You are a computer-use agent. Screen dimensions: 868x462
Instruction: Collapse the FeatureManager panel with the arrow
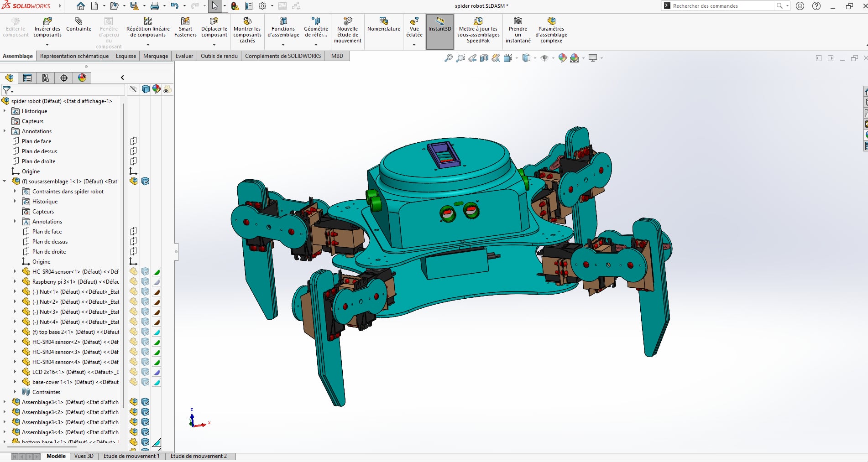click(122, 78)
